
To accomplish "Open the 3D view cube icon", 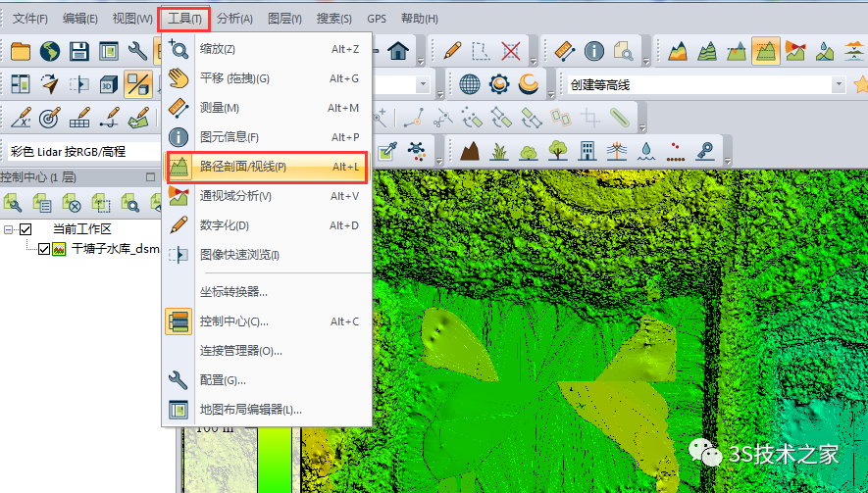I will point(109,84).
